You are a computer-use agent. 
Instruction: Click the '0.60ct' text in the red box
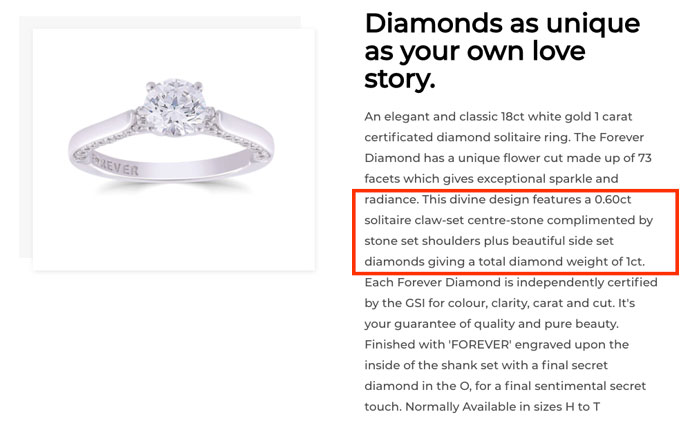612,200
